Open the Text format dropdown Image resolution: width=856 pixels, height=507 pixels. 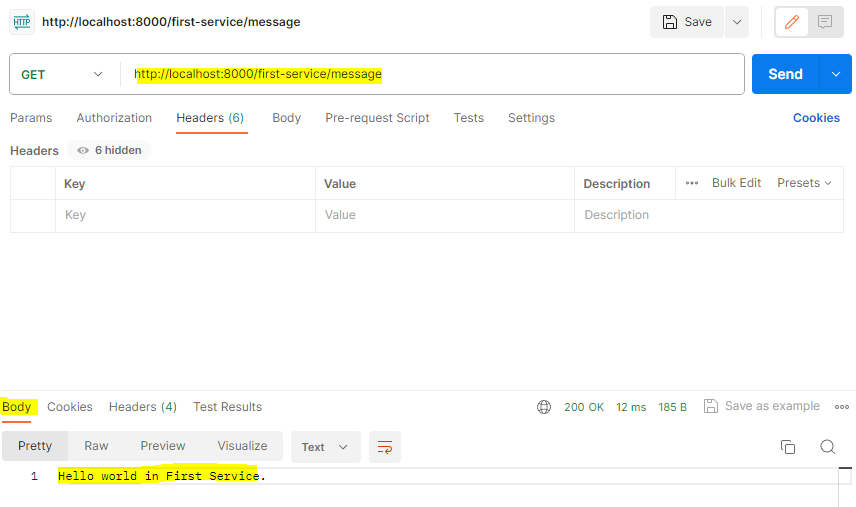(325, 447)
